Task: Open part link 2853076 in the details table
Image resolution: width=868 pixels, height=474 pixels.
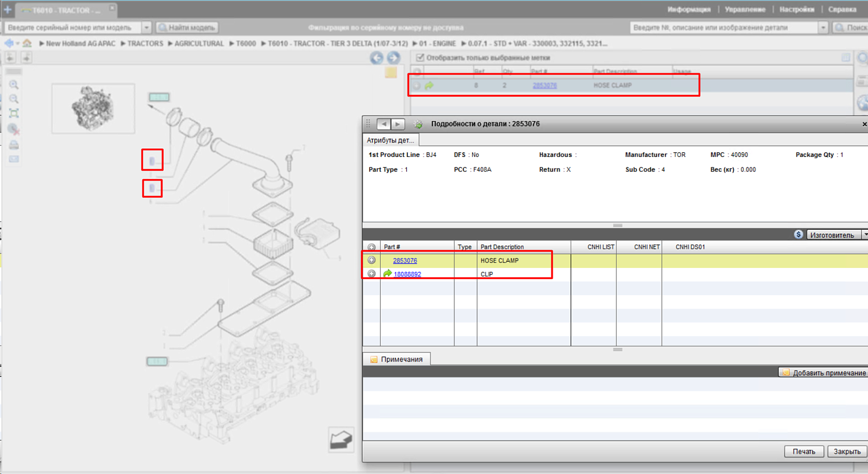Action: click(405, 260)
